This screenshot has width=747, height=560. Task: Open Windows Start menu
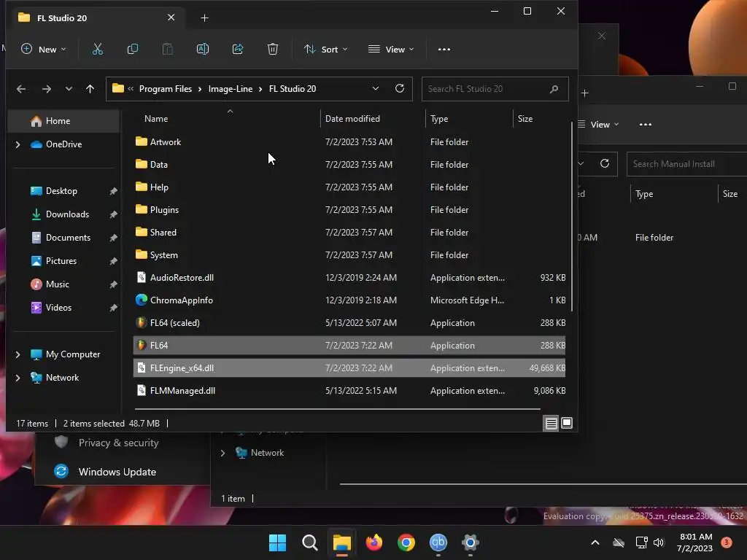pos(277,542)
